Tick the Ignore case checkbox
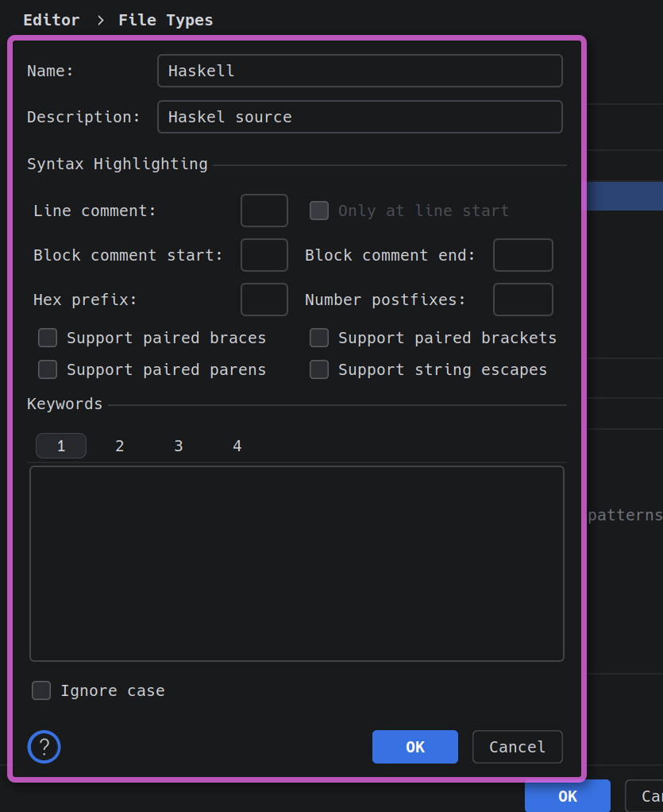 pyautogui.click(x=41, y=690)
